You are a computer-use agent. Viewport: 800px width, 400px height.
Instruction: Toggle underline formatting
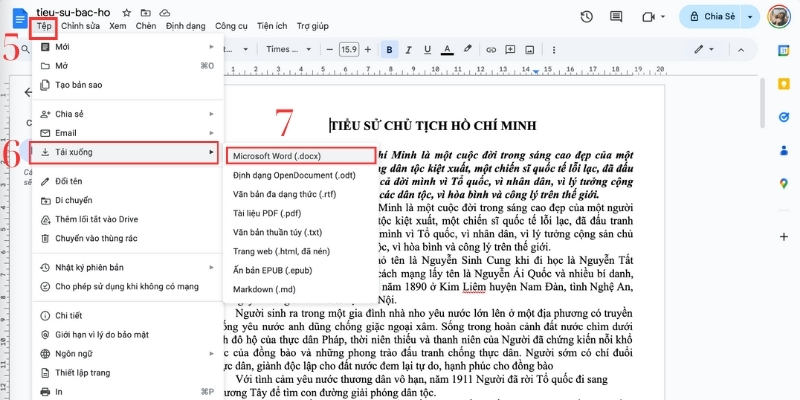click(x=428, y=49)
